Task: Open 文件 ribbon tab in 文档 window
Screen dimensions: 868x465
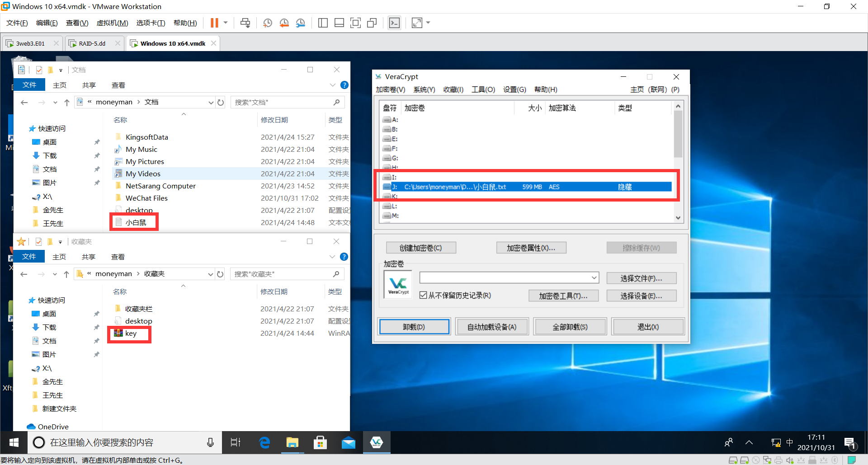Action: [29, 85]
